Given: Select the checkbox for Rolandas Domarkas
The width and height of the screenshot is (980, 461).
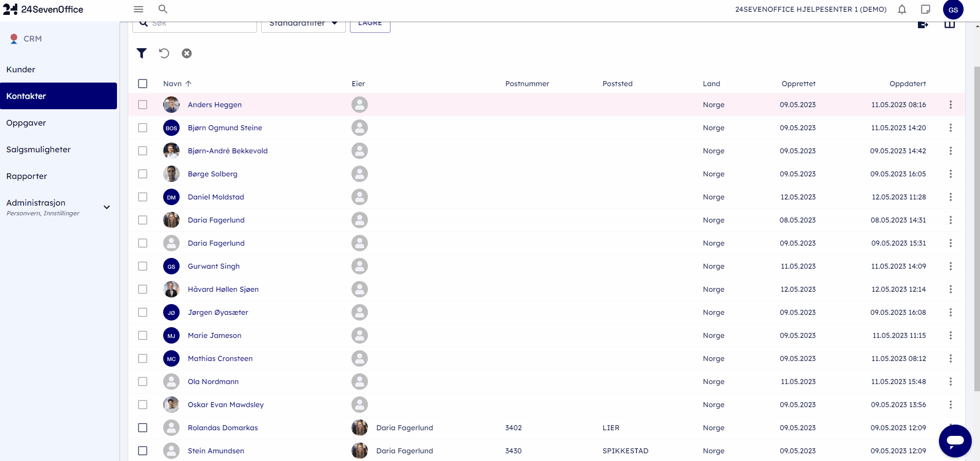Looking at the screenshot, I should point(143,428).
